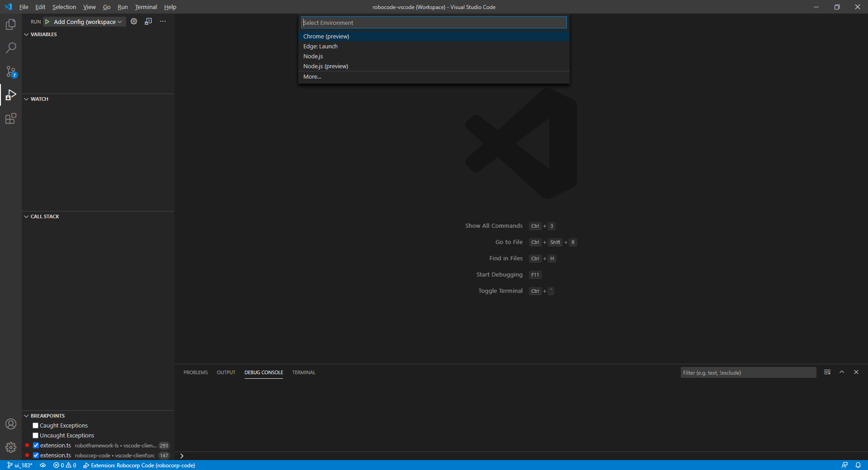Enable the Uncaught Exceptions breakpoint
This screenshot has width=868, height=470.
click(35, 435)
